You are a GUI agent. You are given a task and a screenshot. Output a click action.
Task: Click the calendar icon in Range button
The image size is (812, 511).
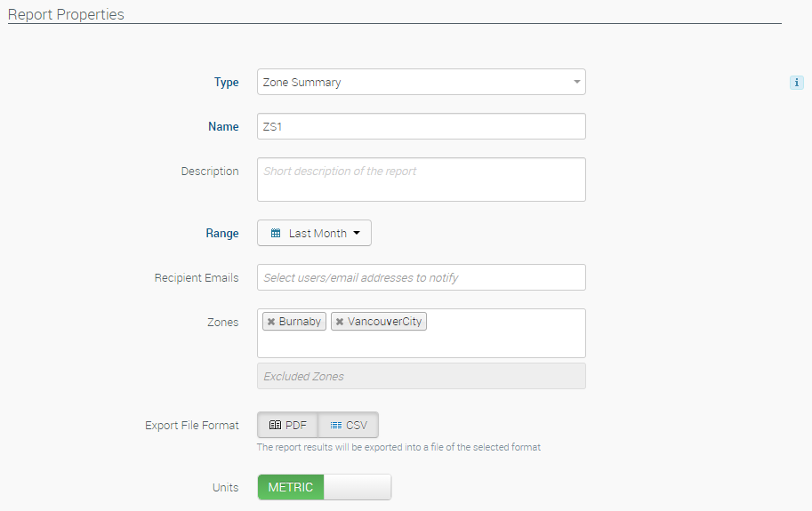[x=276, y=234]
